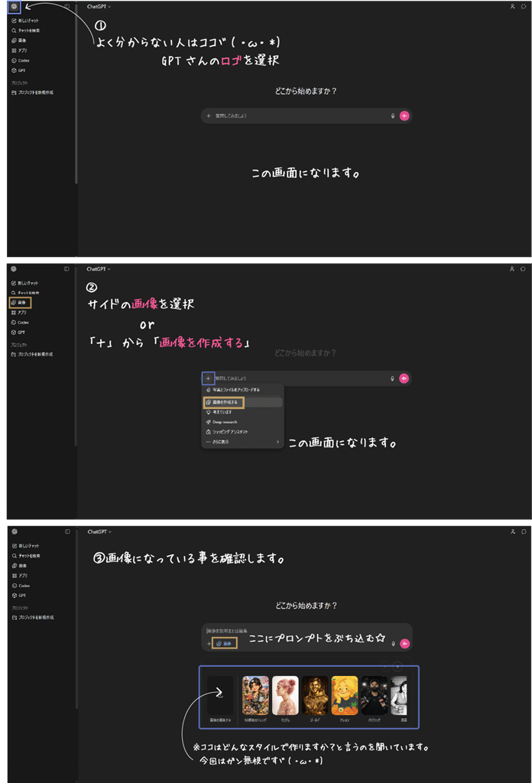
Task: Select the 考えています thinking option in the menu
Action: coord(222,412)
